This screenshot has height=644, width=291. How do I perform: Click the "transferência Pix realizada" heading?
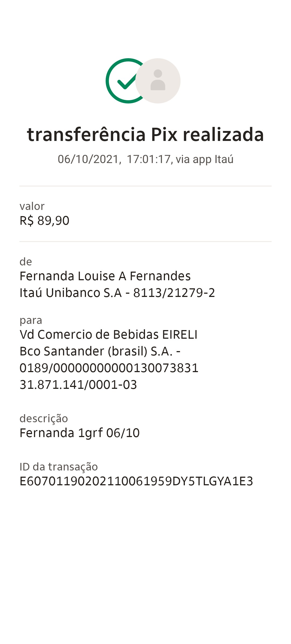(x=145, y=134)
